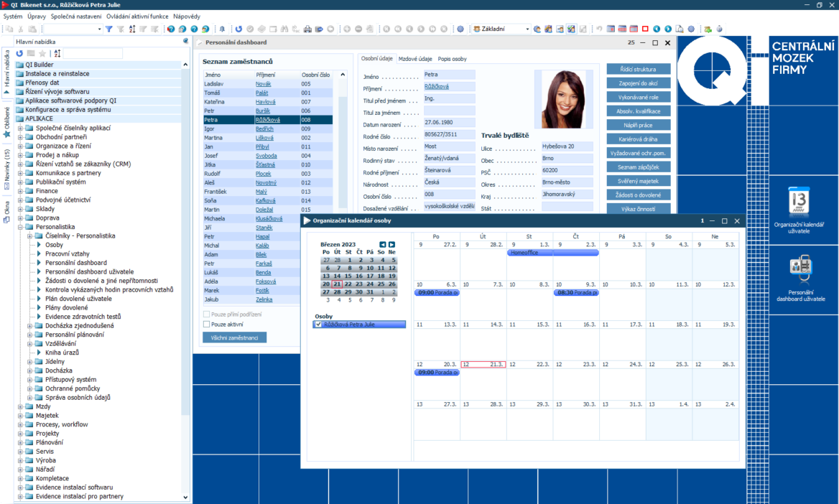The image size is (839, 504).
Task: Click refresh icon in Hlavní nabídka panel
Action: point(20,54)
